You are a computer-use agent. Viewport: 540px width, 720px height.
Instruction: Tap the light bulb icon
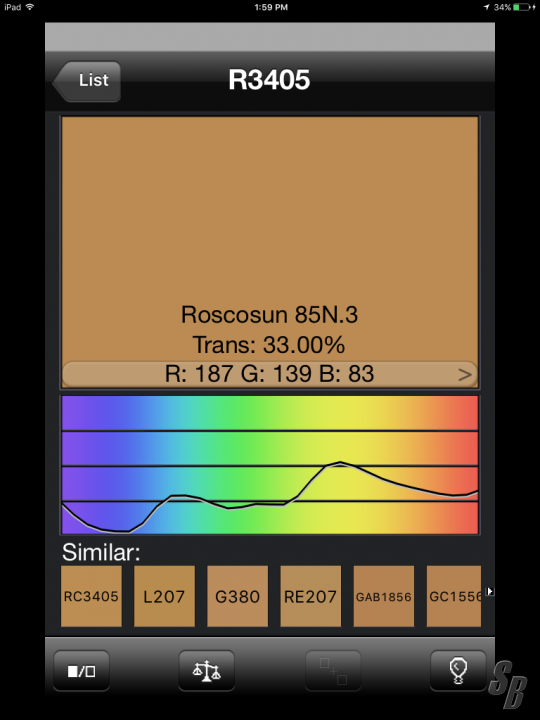point(458,671)
